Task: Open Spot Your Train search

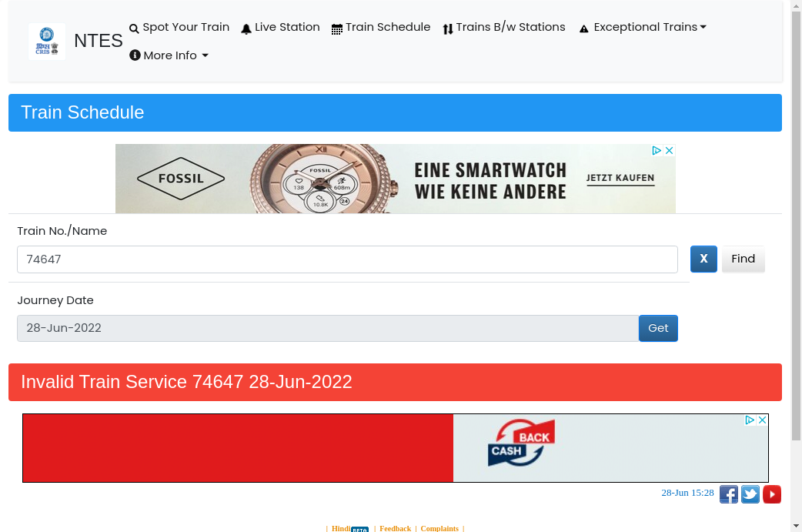Action: [x=179, y=27]
